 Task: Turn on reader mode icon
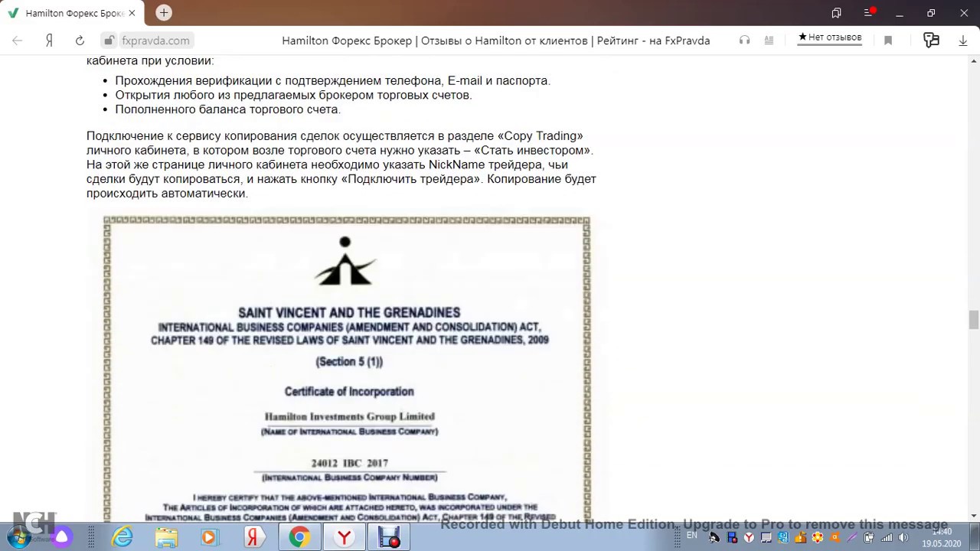pyautogui.click(x=769, y=41)
